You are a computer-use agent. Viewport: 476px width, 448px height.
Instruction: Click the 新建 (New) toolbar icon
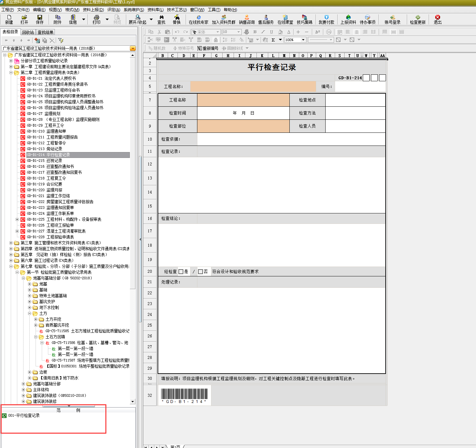click(9, 19)
